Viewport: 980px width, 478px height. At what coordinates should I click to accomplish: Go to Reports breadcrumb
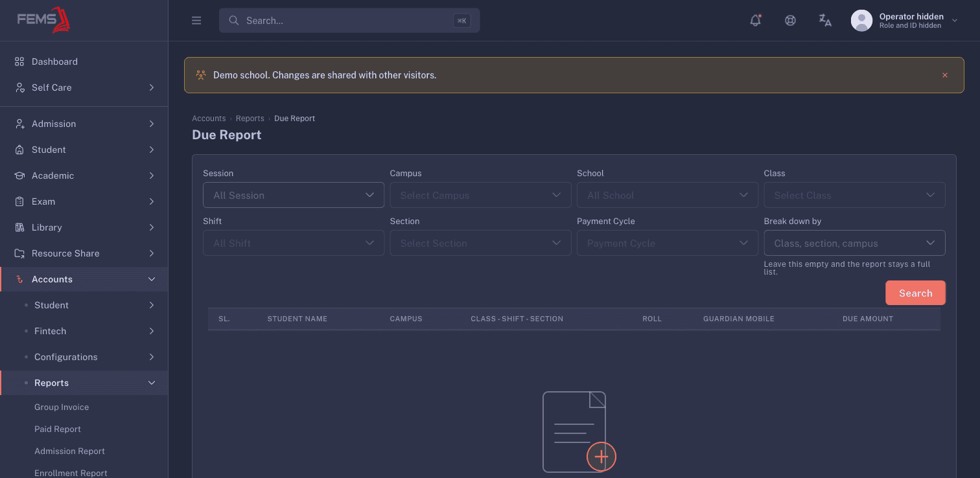pyautogui.click(x=250, y=119)
